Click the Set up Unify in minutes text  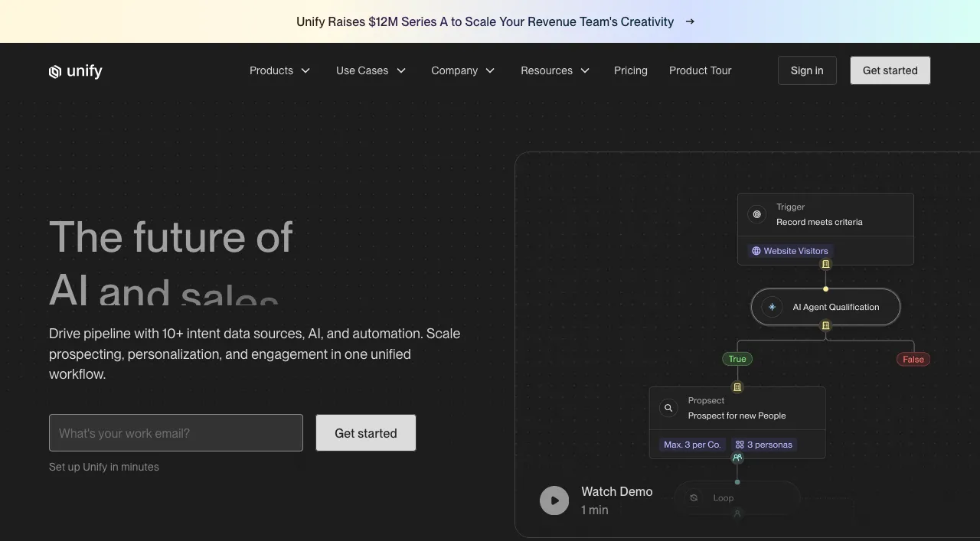click(x=104, y=467)
